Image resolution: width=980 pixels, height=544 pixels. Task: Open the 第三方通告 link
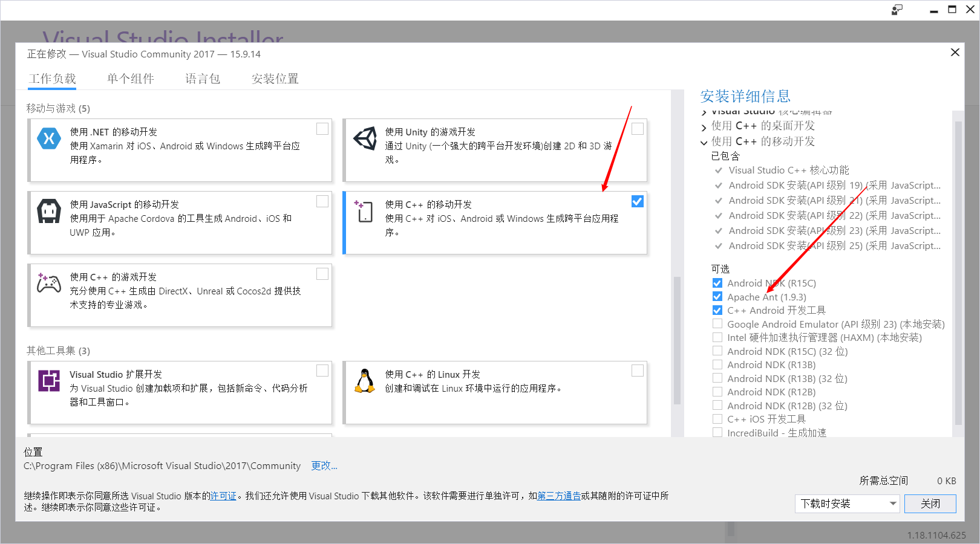558,496
